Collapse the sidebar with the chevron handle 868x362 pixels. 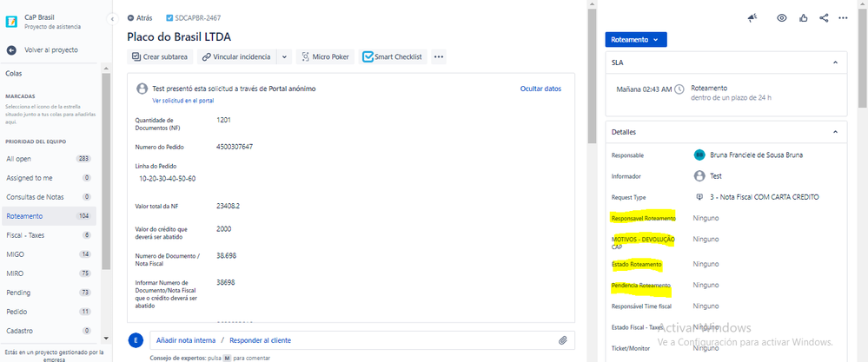(x=112, y=19)
